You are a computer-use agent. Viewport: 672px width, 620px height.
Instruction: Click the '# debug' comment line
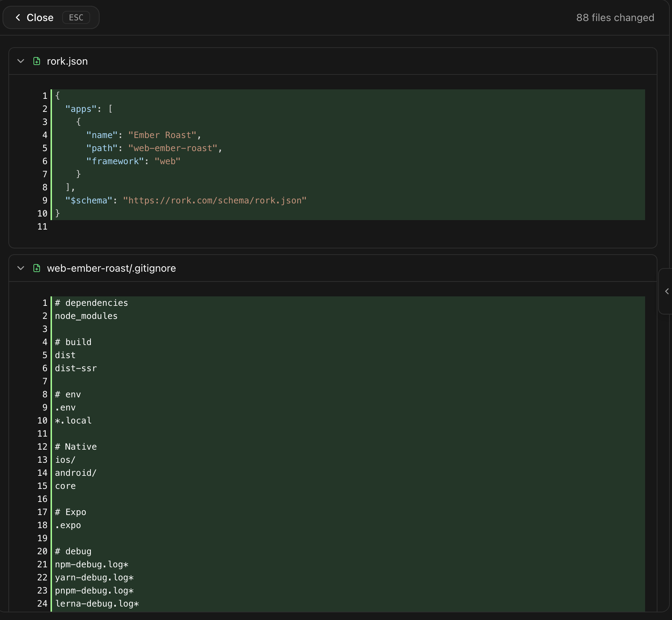coord(348,551)
